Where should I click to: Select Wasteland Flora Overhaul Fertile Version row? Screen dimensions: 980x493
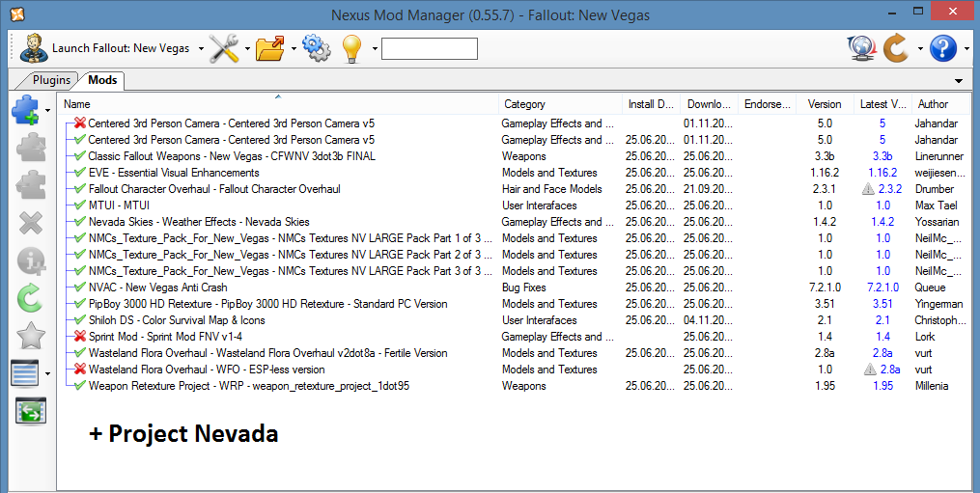coord(513,353)
